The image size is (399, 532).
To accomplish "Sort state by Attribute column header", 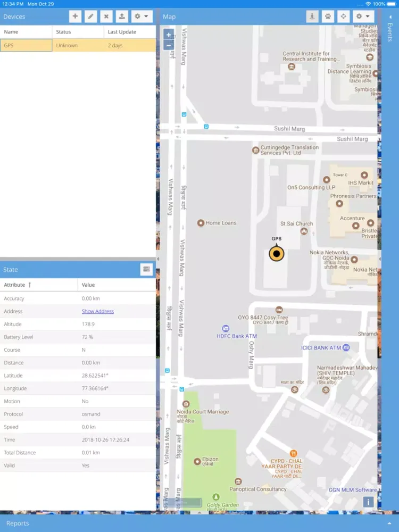I will pyautogui.click(x=39, y=285).
